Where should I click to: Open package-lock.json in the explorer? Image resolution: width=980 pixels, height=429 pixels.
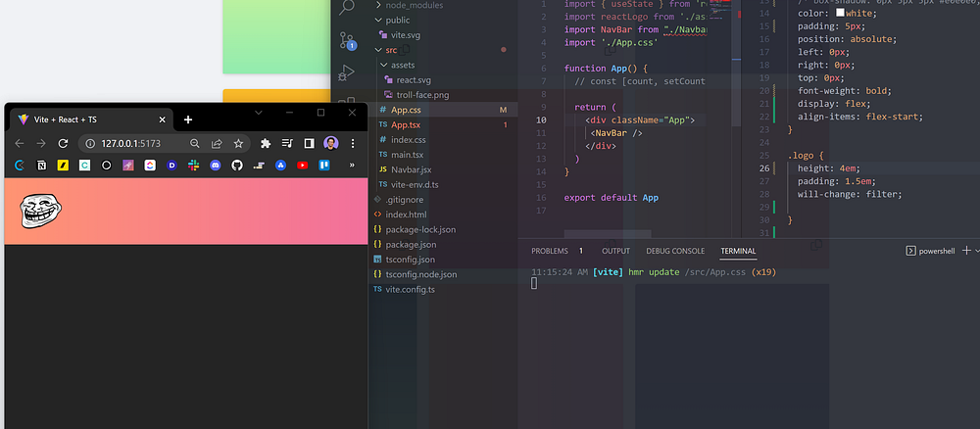tap(420, 230)
